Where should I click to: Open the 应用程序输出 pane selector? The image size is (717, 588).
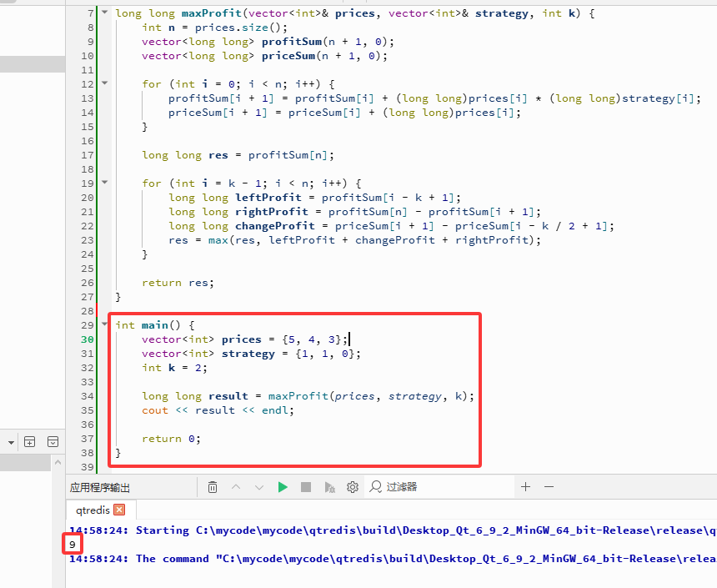pos(100,487)
